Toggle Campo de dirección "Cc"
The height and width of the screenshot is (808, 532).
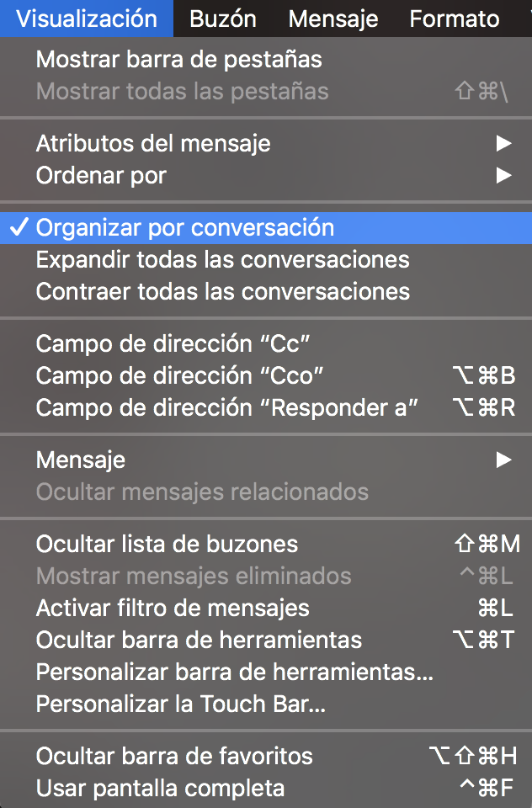click(168, 344)
